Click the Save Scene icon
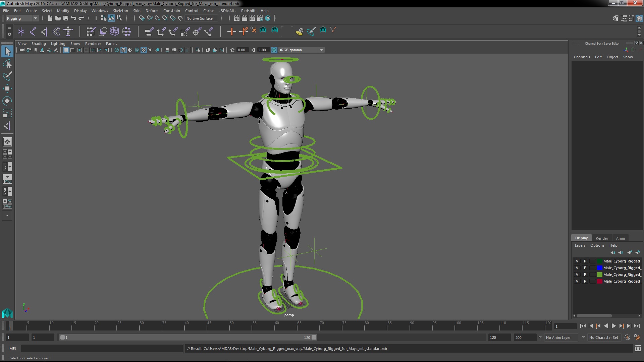 (x=66, y=18)
